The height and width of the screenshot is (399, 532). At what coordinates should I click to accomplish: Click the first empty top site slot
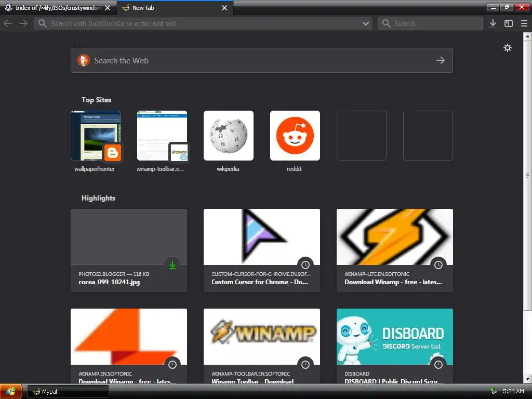click(362, 136)
